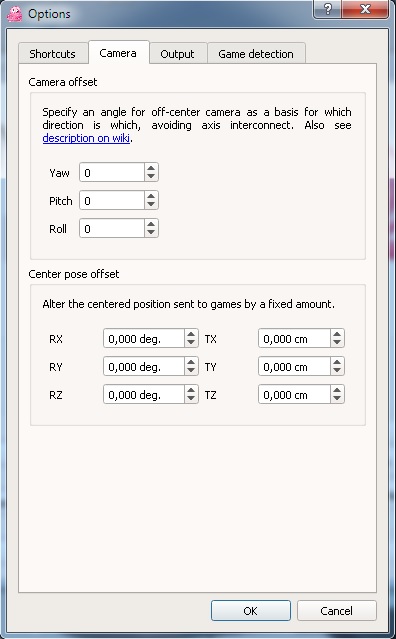The width and height of the screenshot is (396, 639).
Task: Increase RX with the up arrow
Action: click(191, 334)
